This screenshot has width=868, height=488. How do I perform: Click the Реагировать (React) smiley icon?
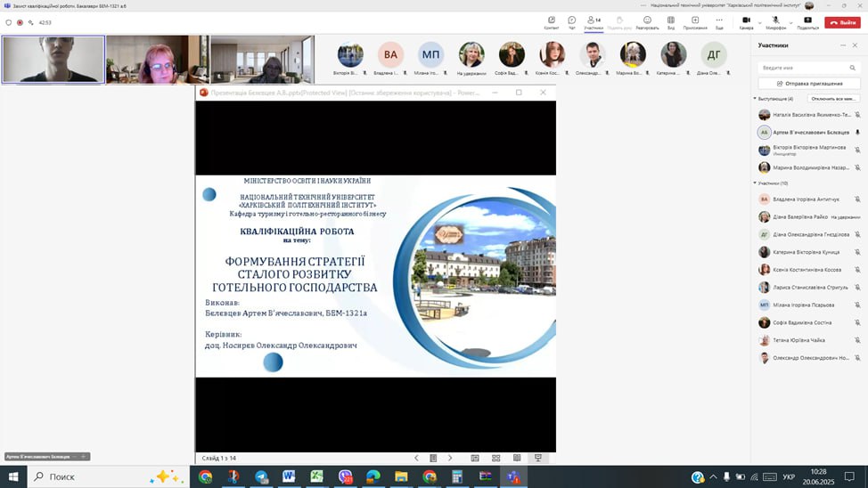[x=647, y=21]
